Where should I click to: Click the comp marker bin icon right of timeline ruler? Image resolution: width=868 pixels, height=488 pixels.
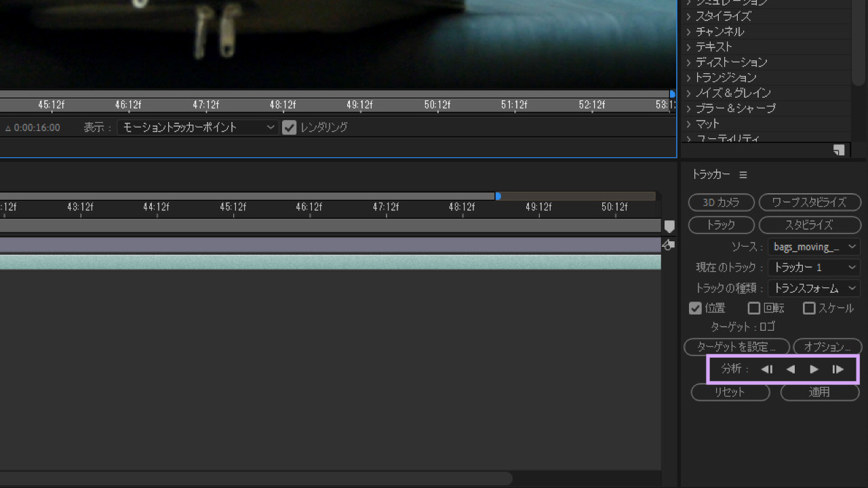[x=669, y=226]
